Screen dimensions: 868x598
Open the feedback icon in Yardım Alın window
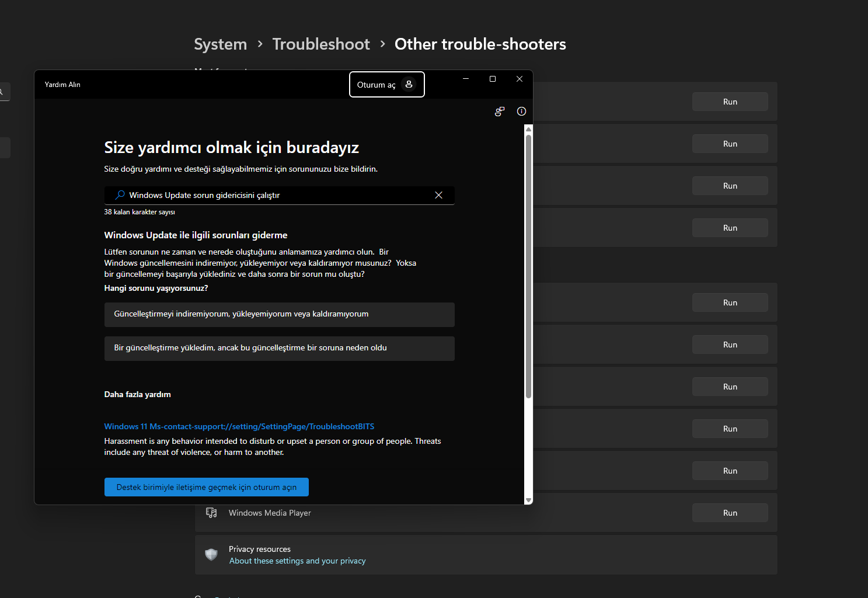500,112
